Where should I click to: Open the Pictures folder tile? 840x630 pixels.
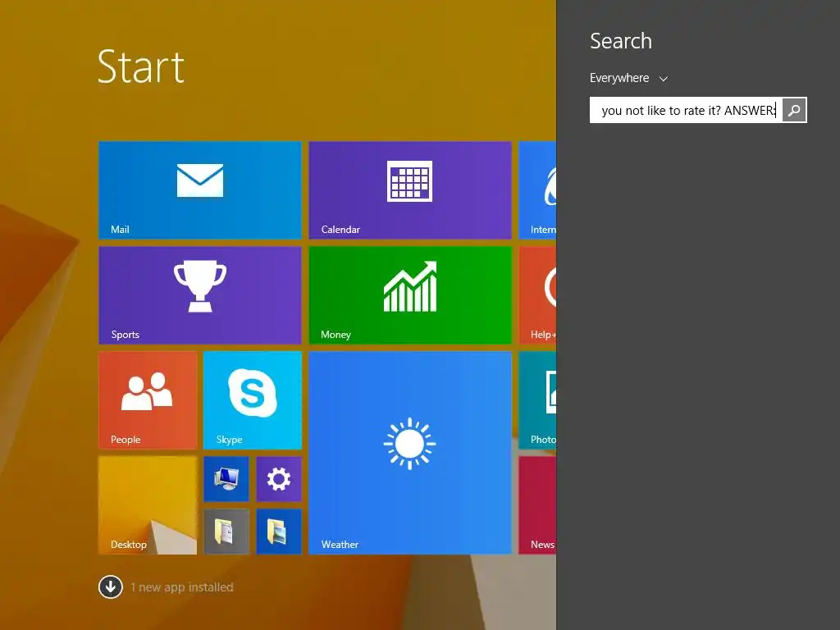tap(279, 532)
